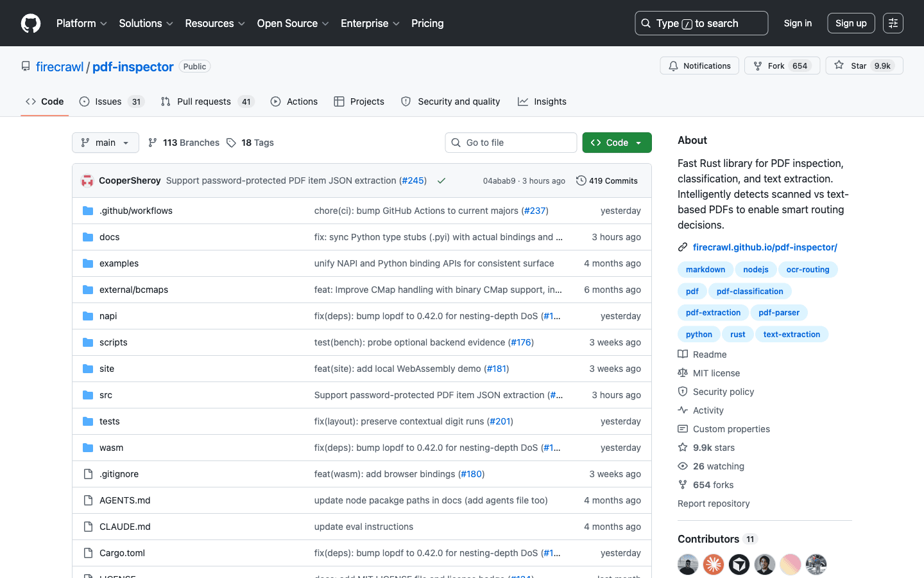Click the Fork icon button

tap(758, 66)
